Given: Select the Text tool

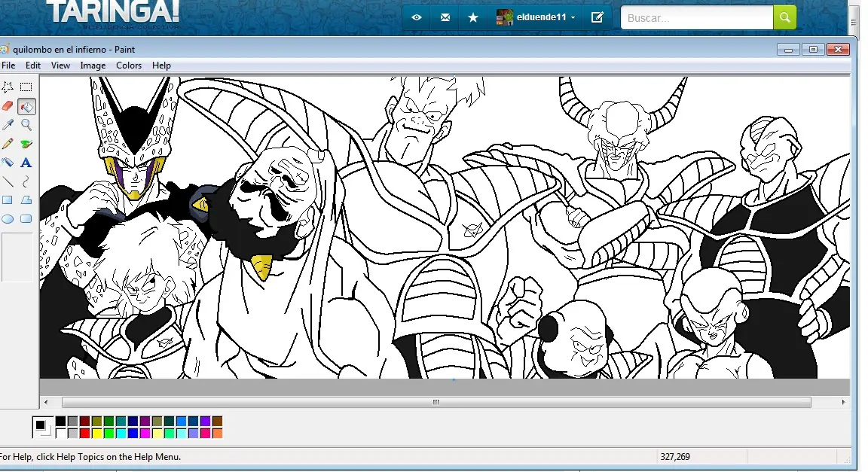Looking at the screenshot, I should point(26,163).
